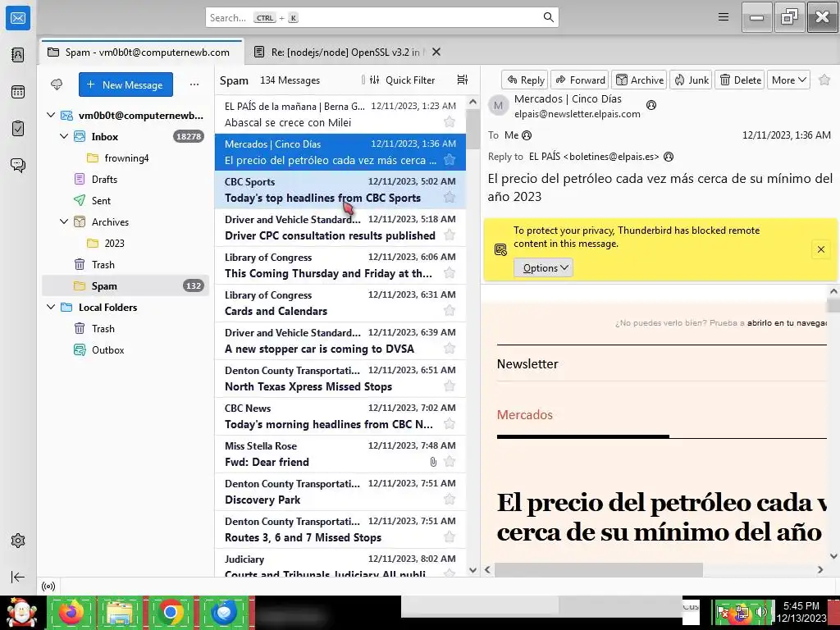
Task: Star the Abascal se crece con Milei message
Action: (x=450, y=122)
